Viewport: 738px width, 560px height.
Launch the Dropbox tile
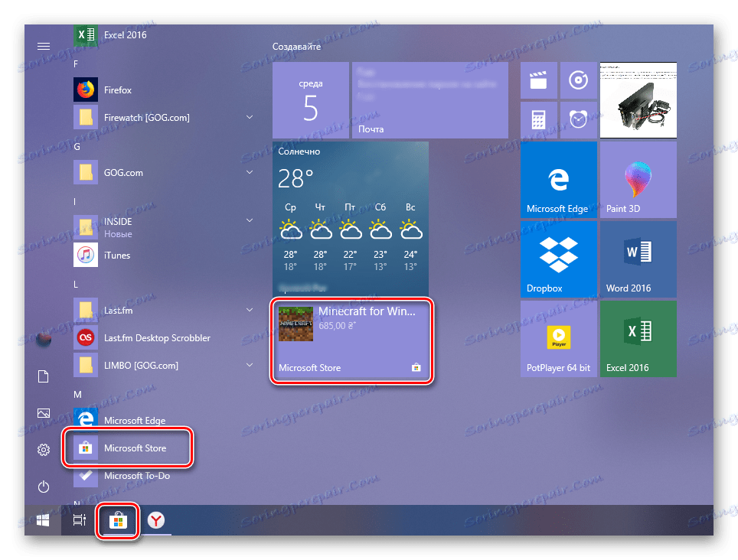[559, 259]
